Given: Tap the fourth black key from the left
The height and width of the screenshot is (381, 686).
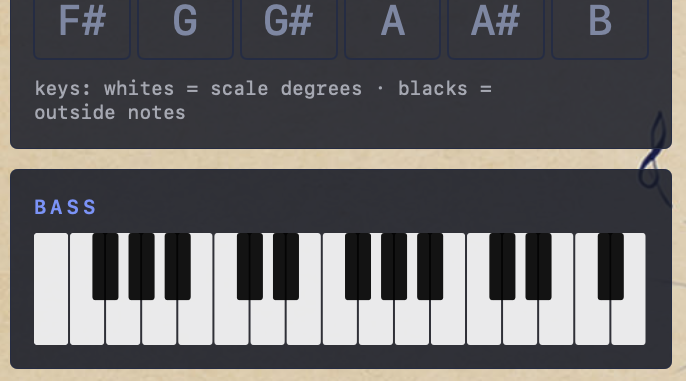Looking at the screenshot, I should coord(250,266).
